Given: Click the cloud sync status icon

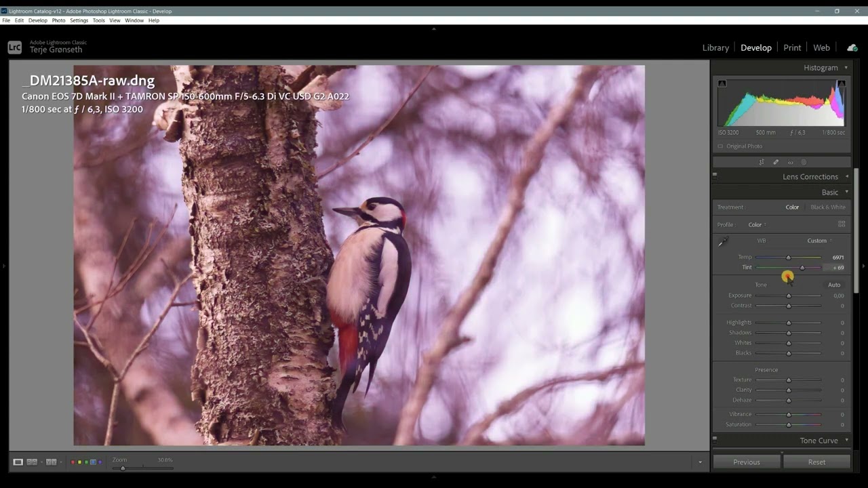Looking at the screenshot, I should click(x=852, y=47).
